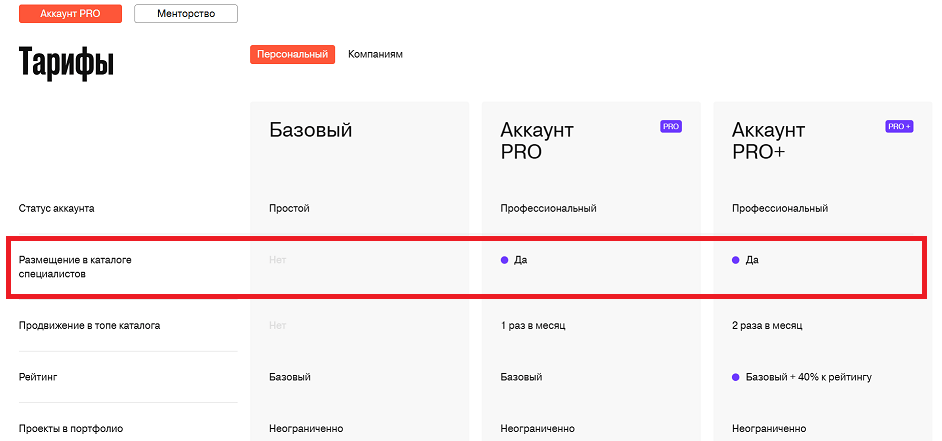Image resolution: width=942 pixels, height=441 pixels.
Task: Switch to the Аккаунт PRO tab
Action: (71, 14)
